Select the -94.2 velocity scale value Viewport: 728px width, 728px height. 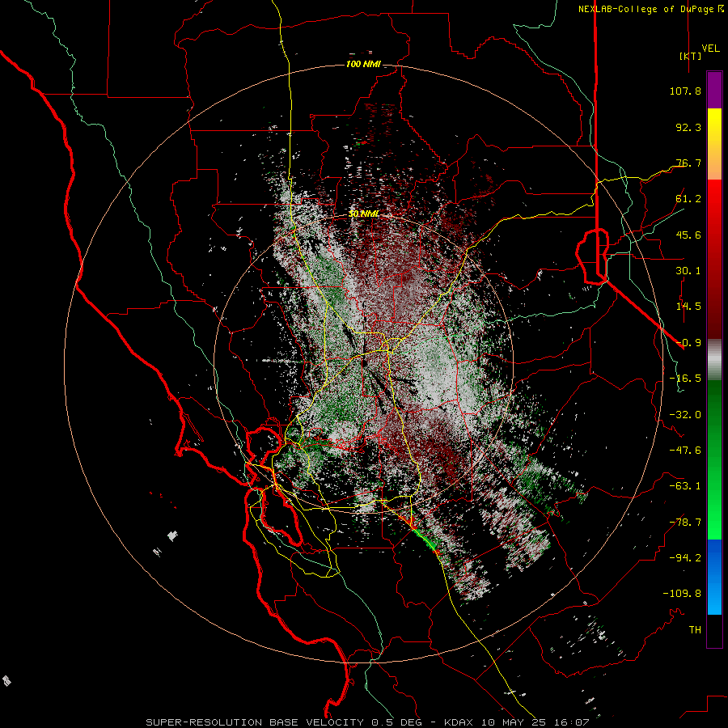tap(685, 558)
